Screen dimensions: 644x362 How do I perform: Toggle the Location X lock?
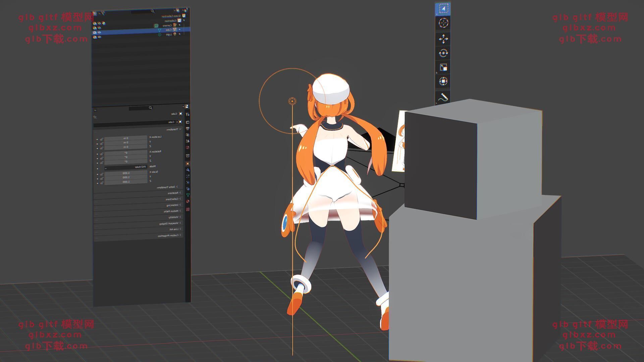click(x=102, y=139)
